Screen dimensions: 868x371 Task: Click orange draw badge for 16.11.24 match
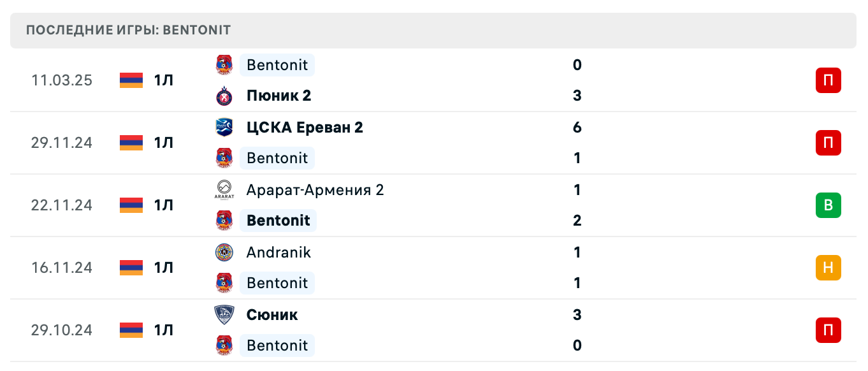[828, 268]
